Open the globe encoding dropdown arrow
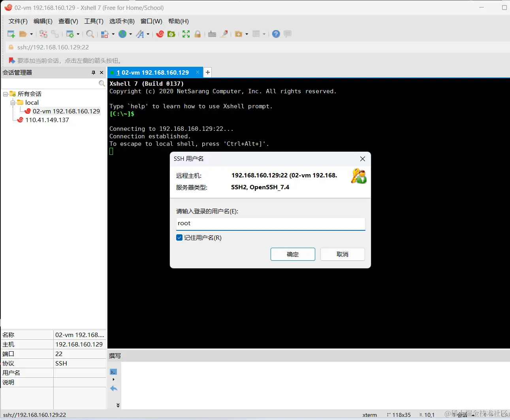Image resolution: width=510 pixels, height=420 pixels. tap(130, 34)
